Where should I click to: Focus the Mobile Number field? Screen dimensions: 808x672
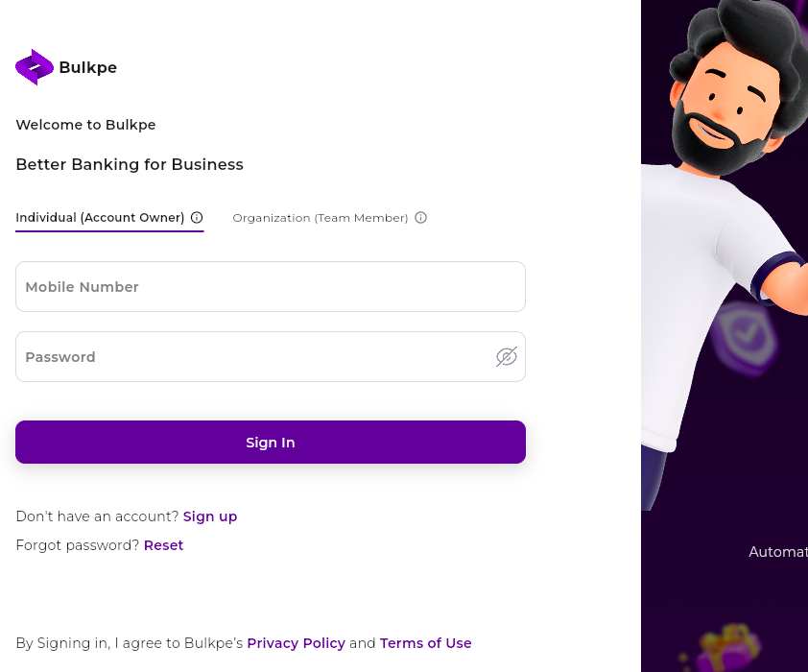click(x=271, y=287)
